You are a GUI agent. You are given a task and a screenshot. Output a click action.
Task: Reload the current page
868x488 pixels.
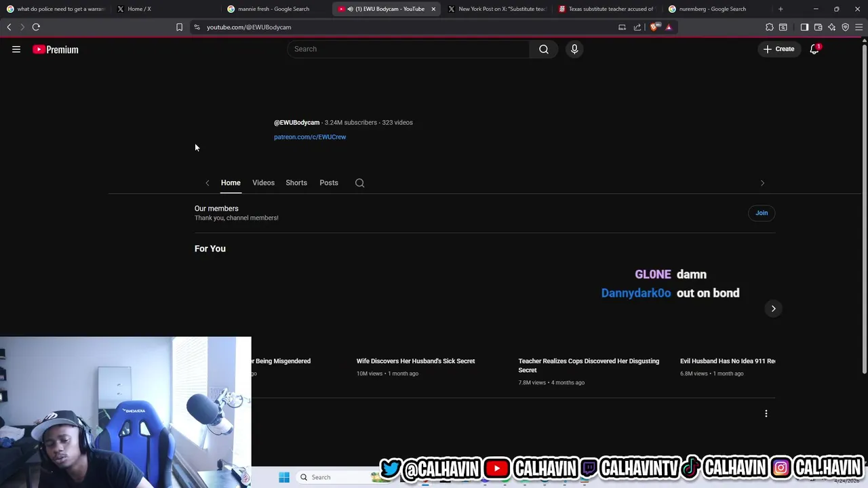pyautogui.click(x=36, y=27)
